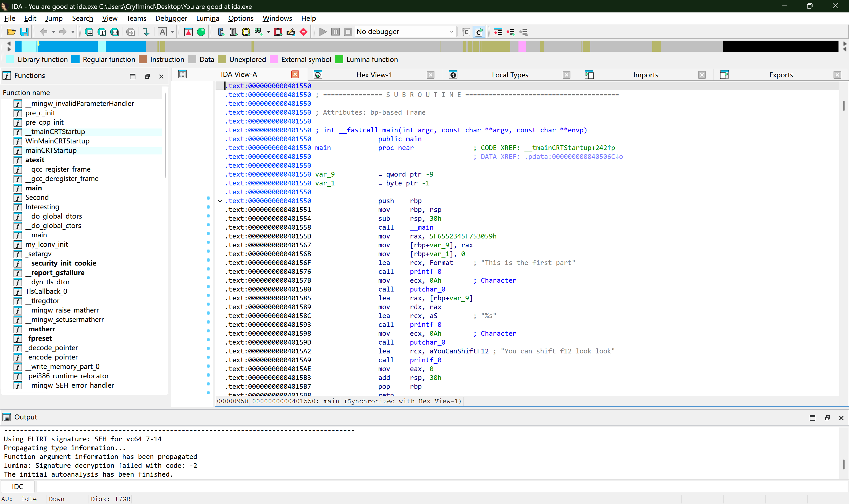Collapse the main function block chevron
849x504 pixels.
pyautogui.click(x=220, y=201)
